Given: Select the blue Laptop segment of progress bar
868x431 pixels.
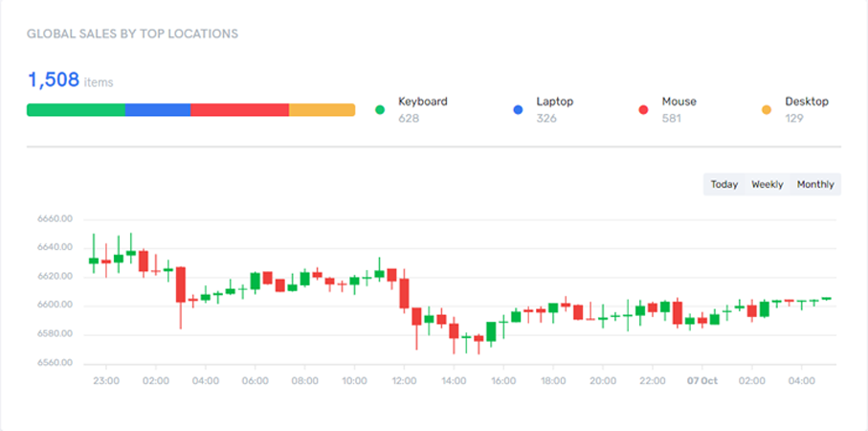Looking at the screenshot, I should [158, 110].
